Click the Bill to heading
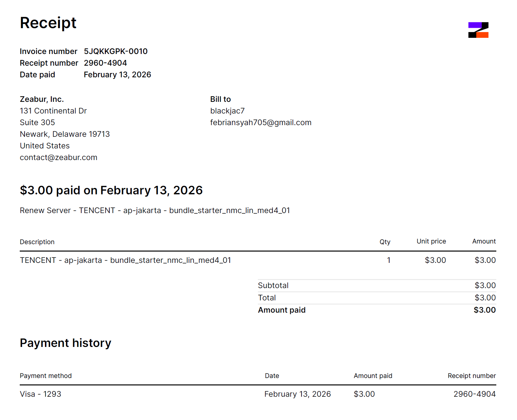 point(220,99)
